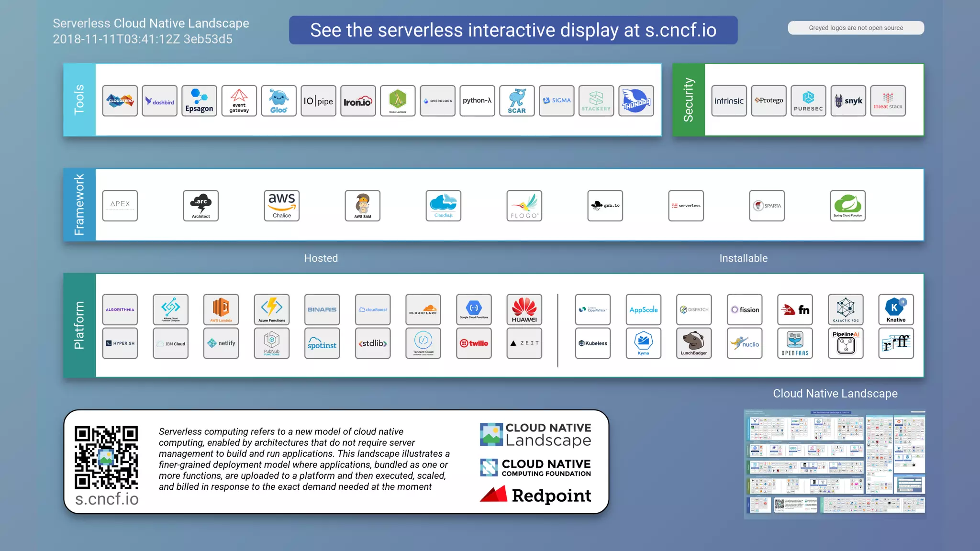The image size is (980, 551).
Task: Open the OpenFaaS logo tile
Action: pos(794,343)
